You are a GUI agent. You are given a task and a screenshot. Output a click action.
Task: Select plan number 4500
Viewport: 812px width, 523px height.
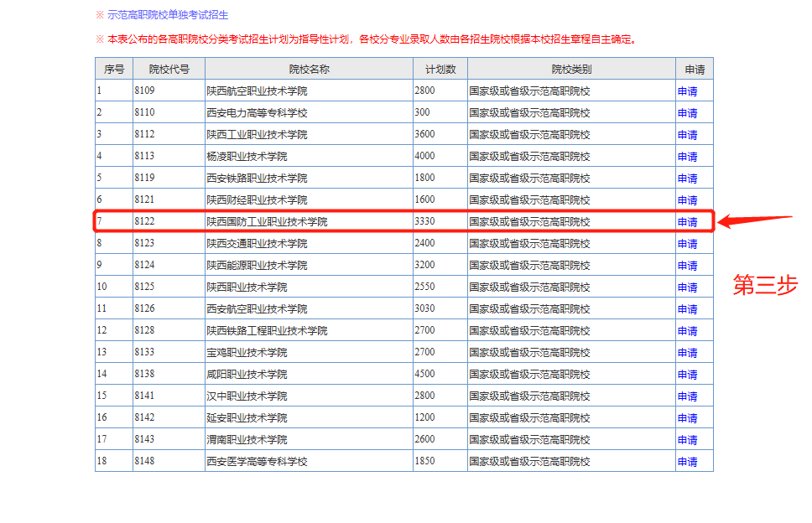pyautogui.click(x=424, y=374)
